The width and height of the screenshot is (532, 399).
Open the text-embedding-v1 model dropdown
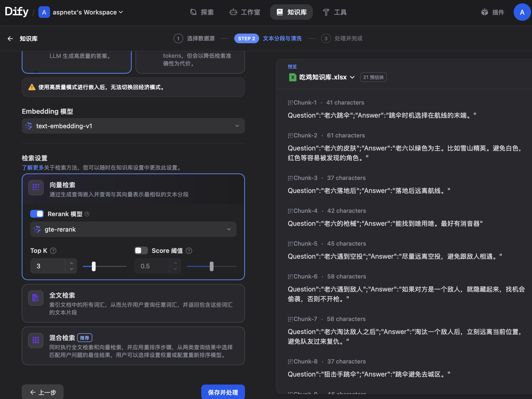[x=133, y=126]
